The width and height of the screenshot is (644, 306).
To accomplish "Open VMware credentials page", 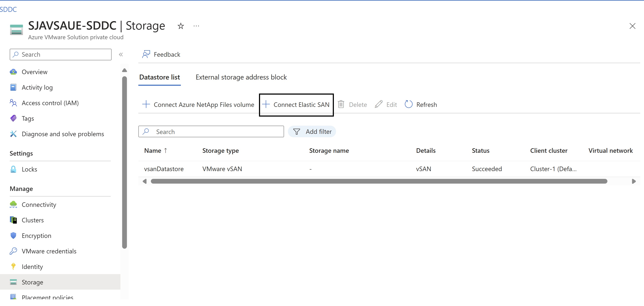I will click(49, 251).
